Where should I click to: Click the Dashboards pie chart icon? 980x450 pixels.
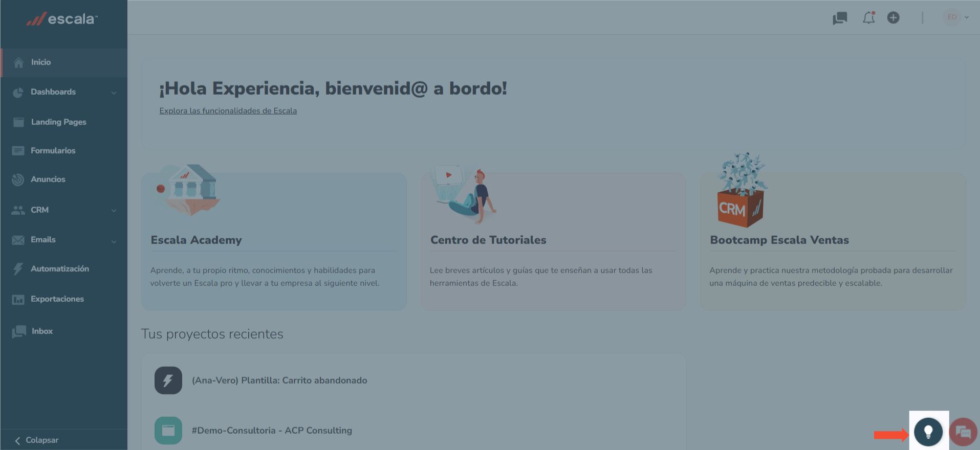[x=18, y=92]
